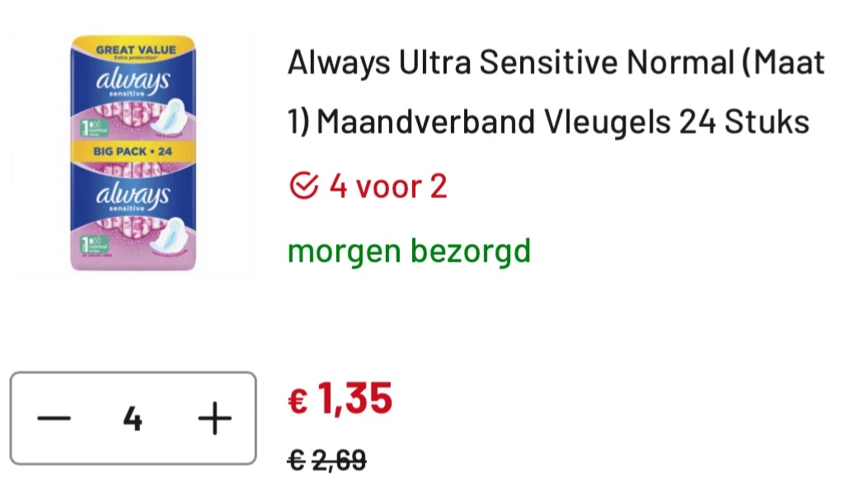Click the green size 1 badge on upper pack
This screenshot has height=504, width=868.
[x=84, y=130]
